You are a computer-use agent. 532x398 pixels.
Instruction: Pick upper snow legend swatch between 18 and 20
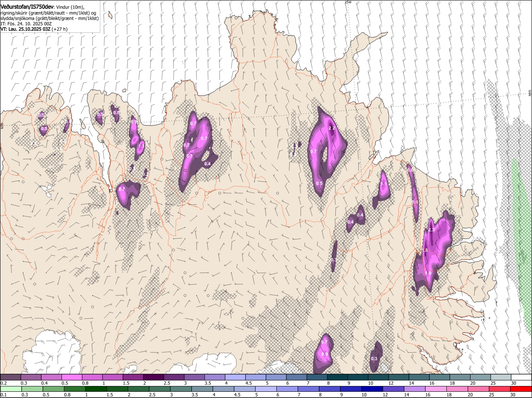coord(460,377)
